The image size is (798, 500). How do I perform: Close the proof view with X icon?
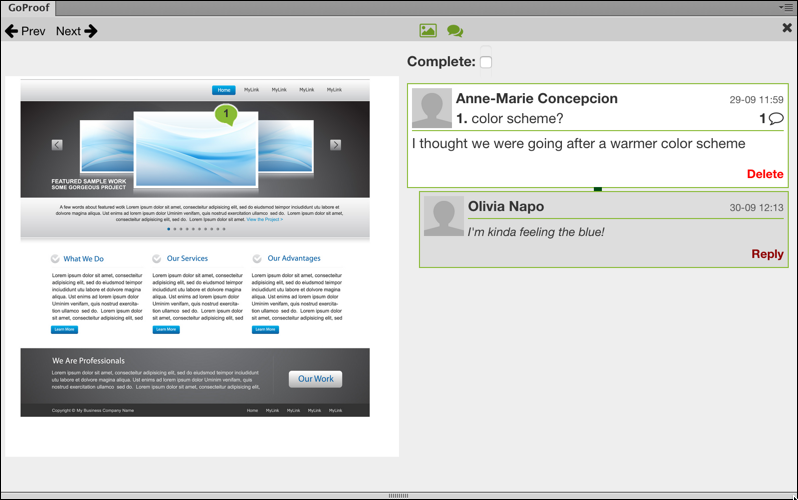coord(787,27)
